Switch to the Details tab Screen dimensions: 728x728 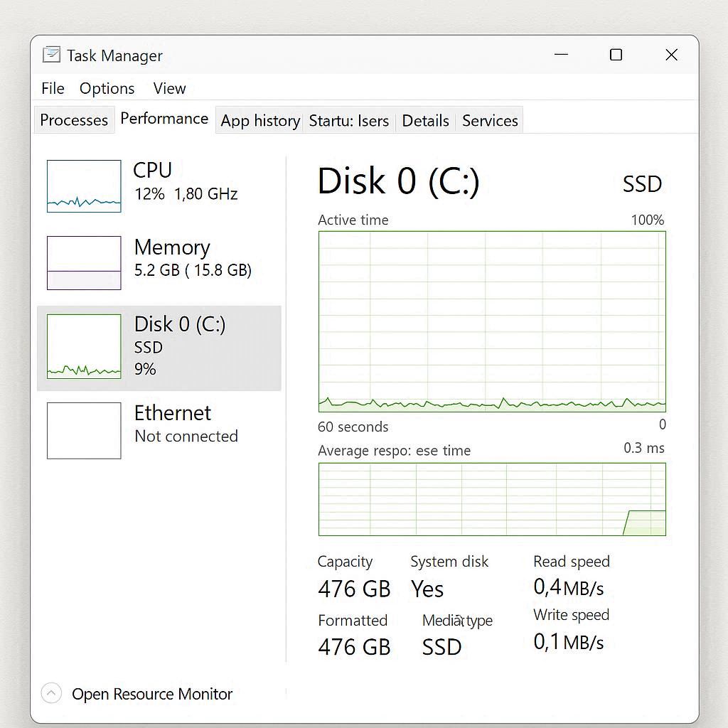[x=425, y=121]
